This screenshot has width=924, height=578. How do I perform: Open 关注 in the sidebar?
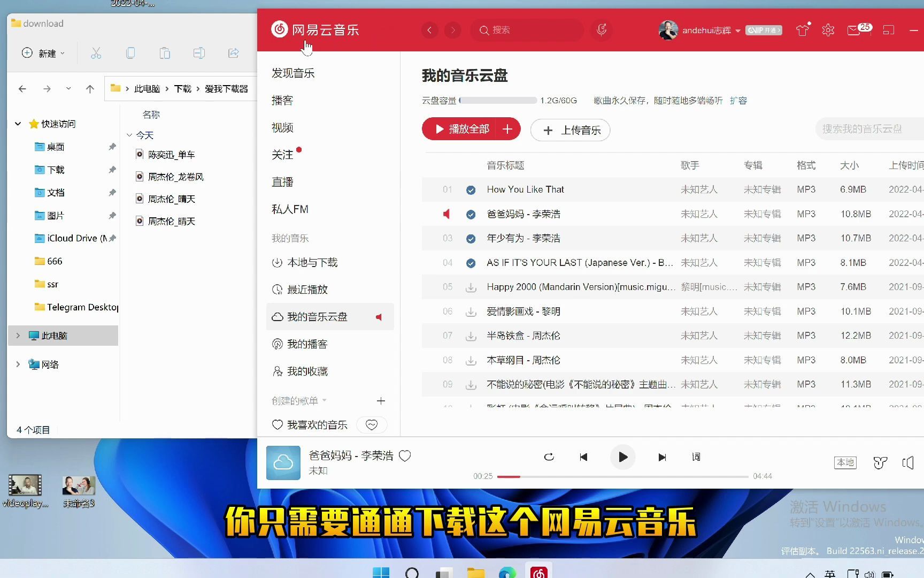tap(282, 155)
